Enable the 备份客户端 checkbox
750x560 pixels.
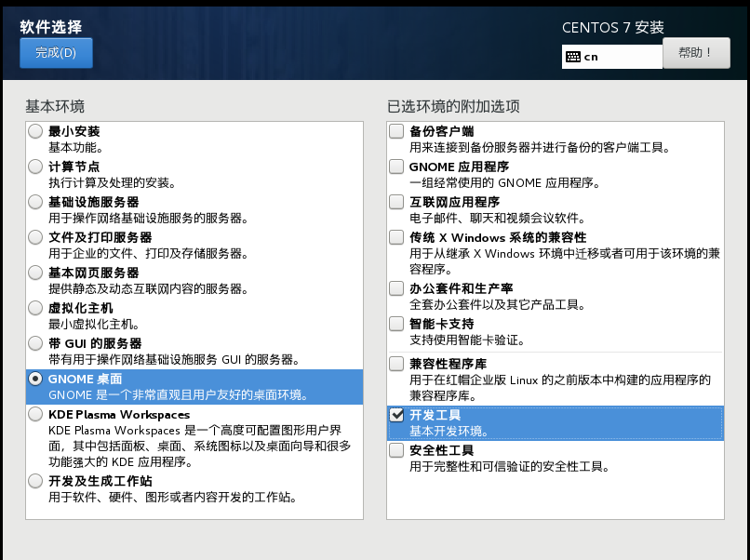(x=396, y=131)
